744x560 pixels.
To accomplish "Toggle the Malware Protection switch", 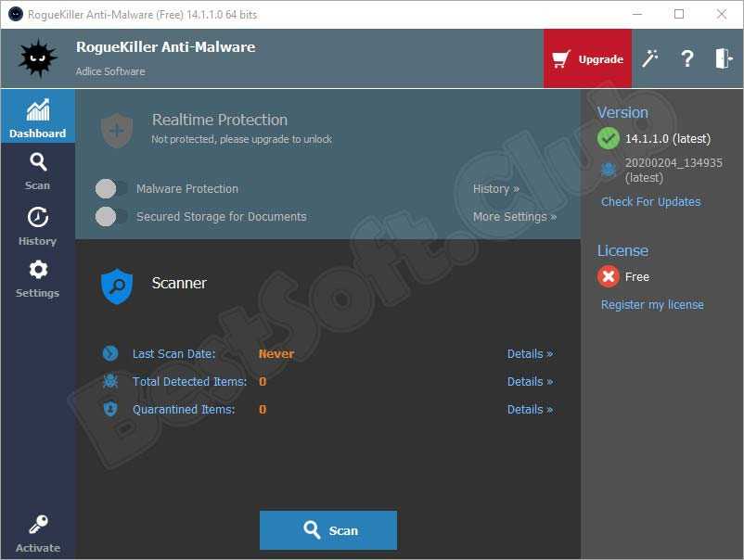I will pos(111,189).
